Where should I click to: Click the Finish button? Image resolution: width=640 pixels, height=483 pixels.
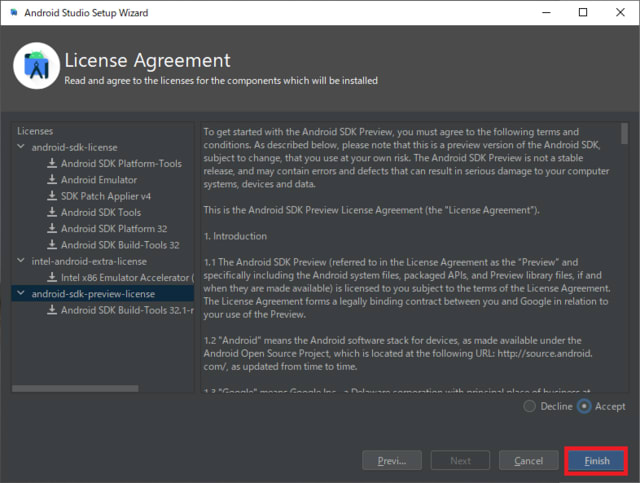[596, 461]
